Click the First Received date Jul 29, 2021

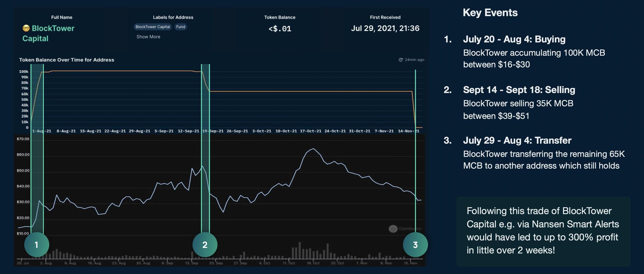385,28
